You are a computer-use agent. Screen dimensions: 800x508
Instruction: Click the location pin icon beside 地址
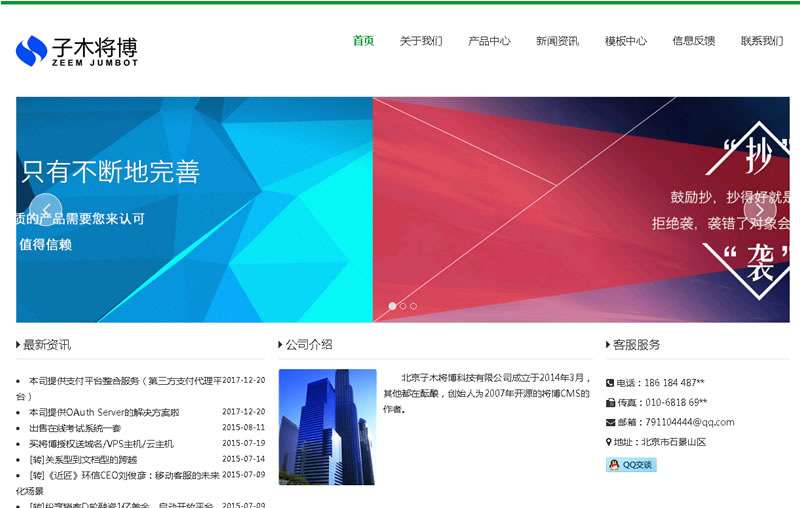(610, 442)
